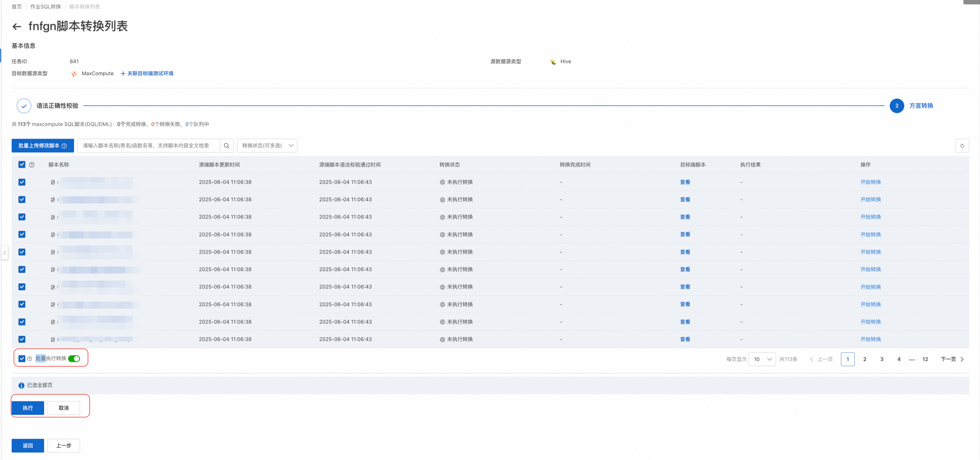Screen dimensions: 980x460
Task: Click 方言转换 step label
Action: (x=921, y=106)
